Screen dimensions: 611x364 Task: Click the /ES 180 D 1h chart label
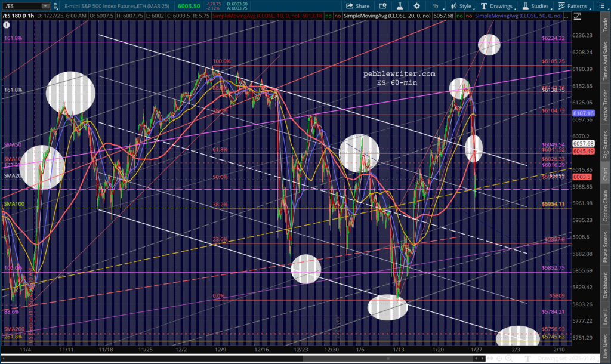point(18,16)
